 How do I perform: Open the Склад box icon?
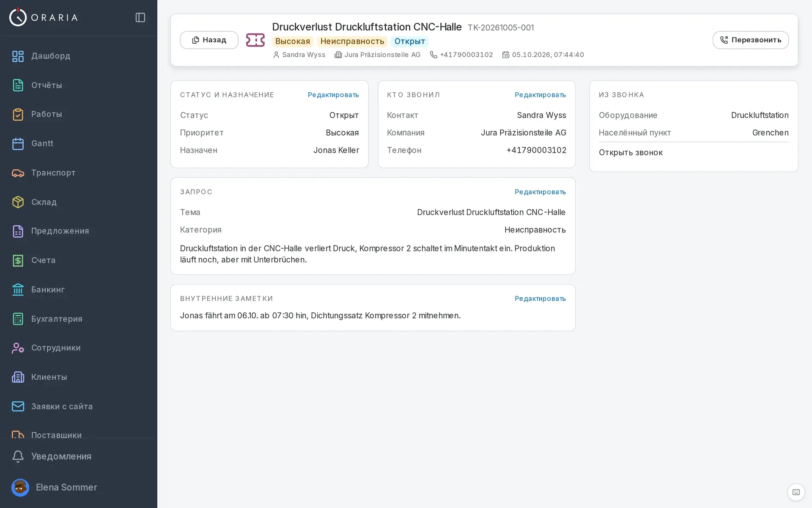[x=18, y=202]
